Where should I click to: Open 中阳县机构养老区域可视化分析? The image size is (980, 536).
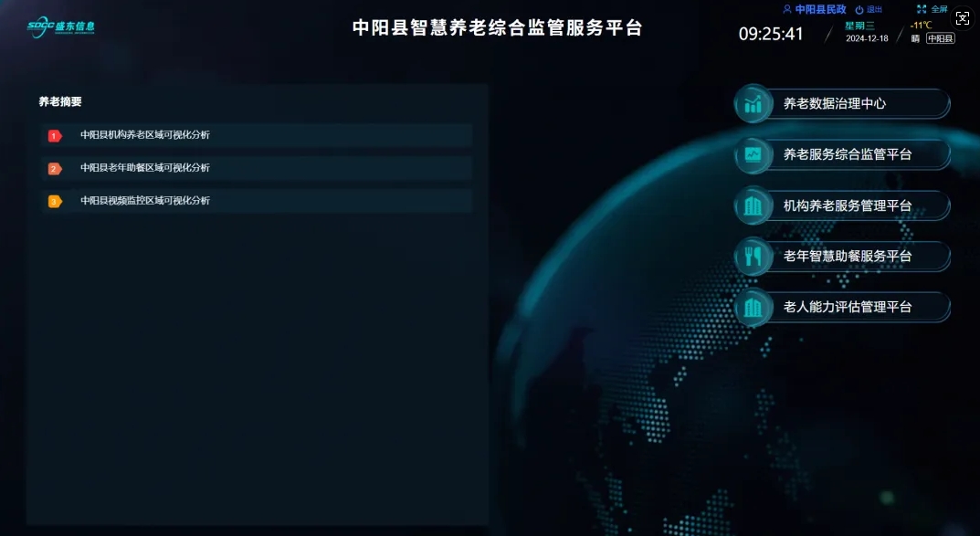coord(257,135)
